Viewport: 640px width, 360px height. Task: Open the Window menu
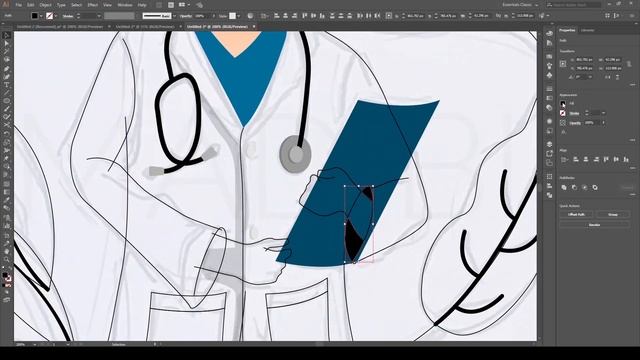click(125, 5)
